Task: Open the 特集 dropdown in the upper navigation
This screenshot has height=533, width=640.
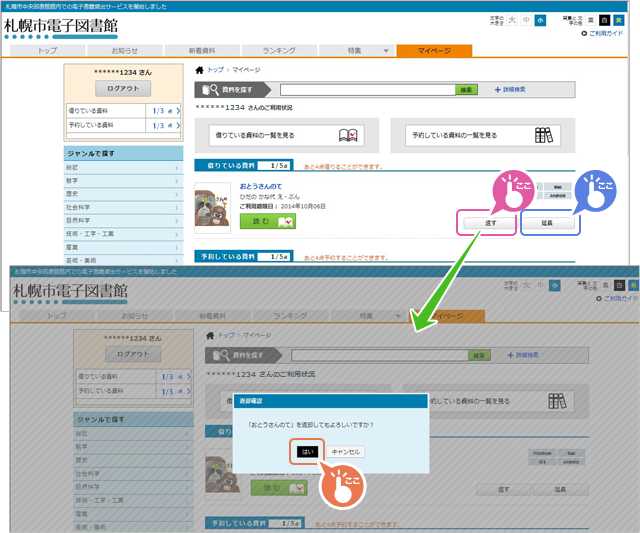Action: [357, 51]
